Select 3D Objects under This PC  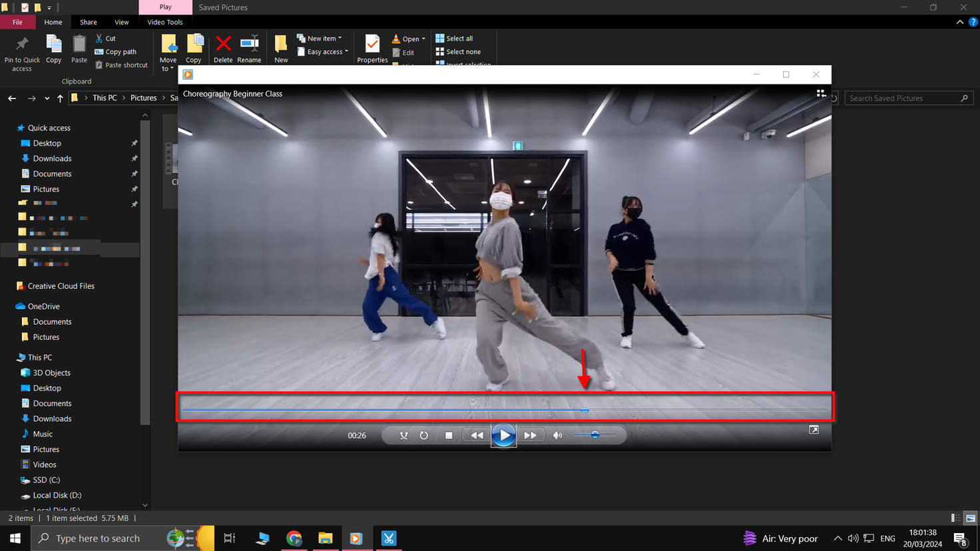51,373
